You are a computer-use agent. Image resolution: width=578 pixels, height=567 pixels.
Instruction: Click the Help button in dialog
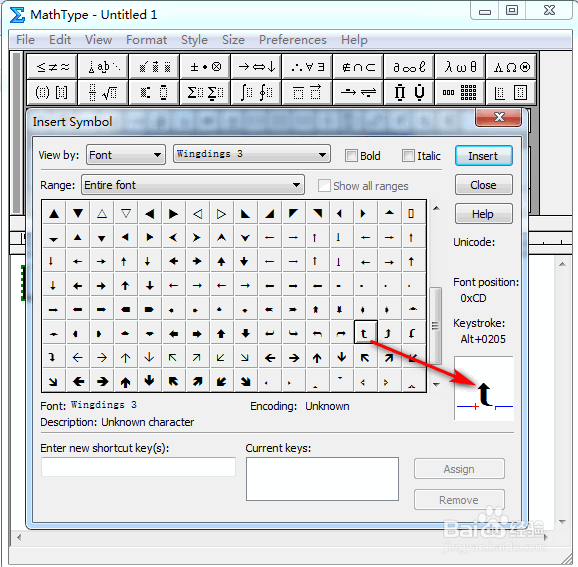click(x=483, y=214)
